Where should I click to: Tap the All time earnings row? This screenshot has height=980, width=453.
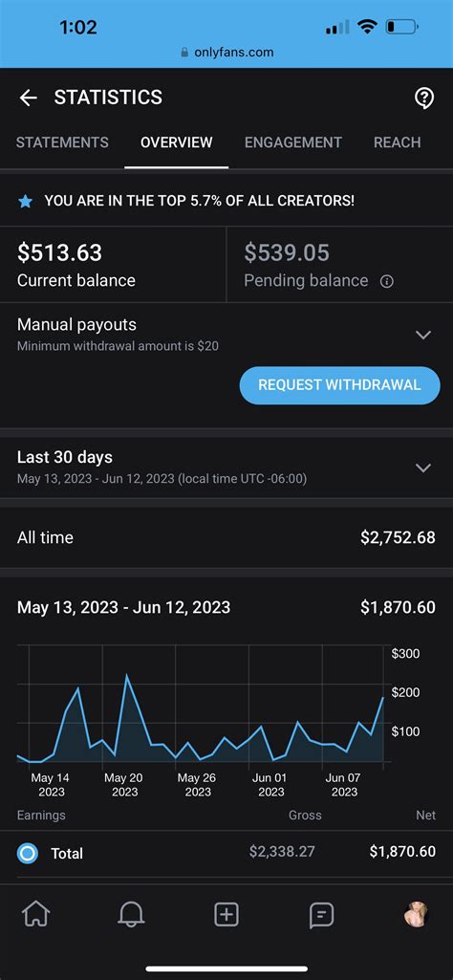click(226, 537)
